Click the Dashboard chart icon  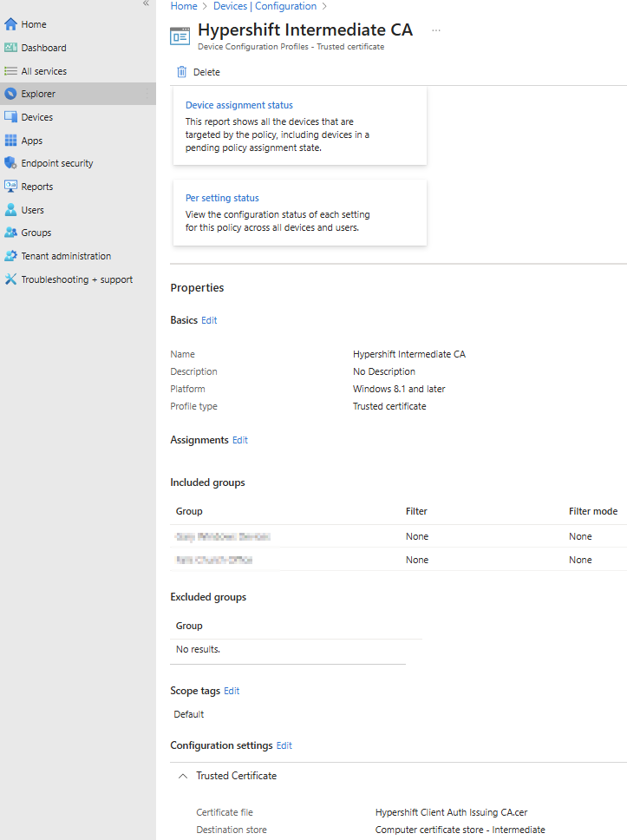point(10,48)
